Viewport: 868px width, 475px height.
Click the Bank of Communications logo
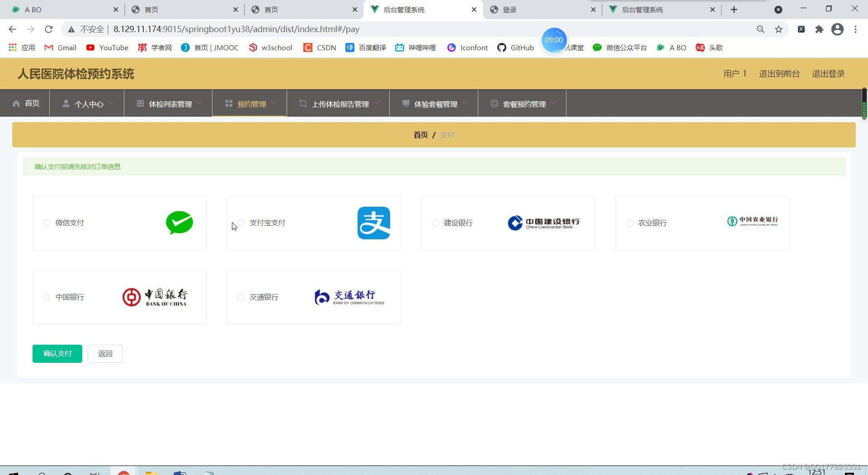click(349, 297)
